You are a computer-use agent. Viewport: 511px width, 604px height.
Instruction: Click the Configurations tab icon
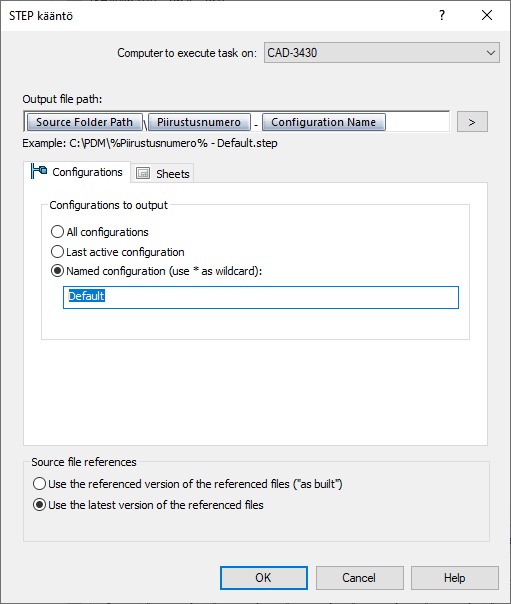39,171
